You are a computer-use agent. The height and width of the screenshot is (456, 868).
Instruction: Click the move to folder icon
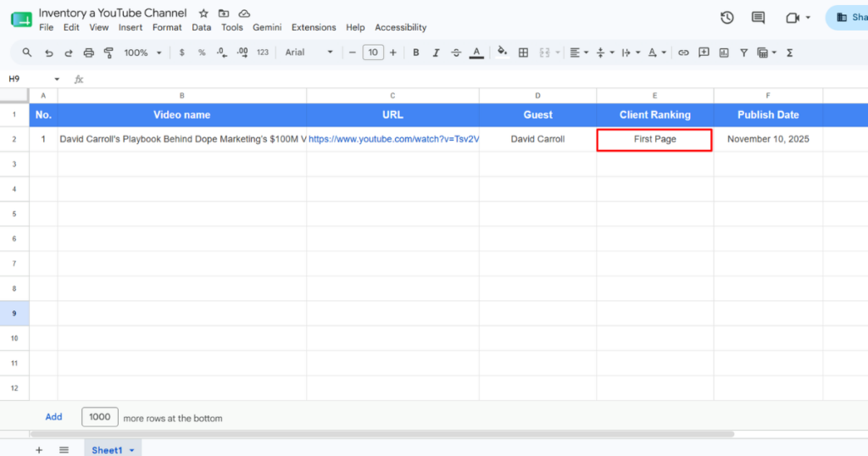(x=224, y=14)
